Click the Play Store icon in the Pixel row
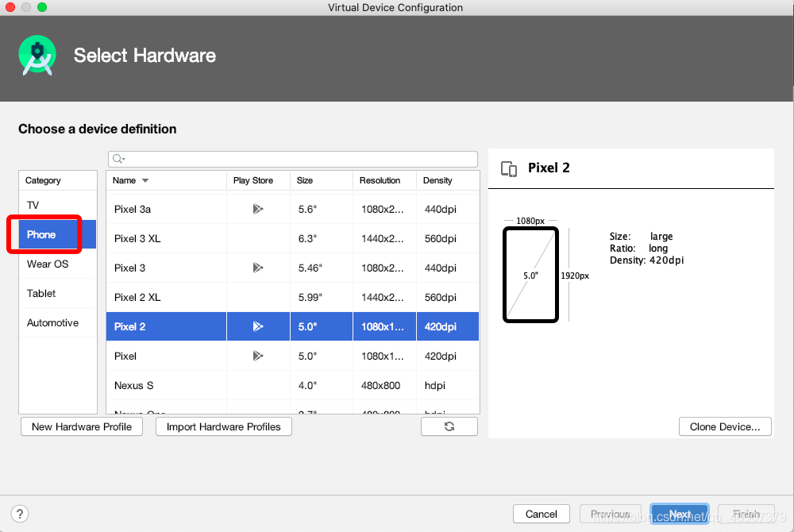Screen dimensions: 794x532 point(258,356)
